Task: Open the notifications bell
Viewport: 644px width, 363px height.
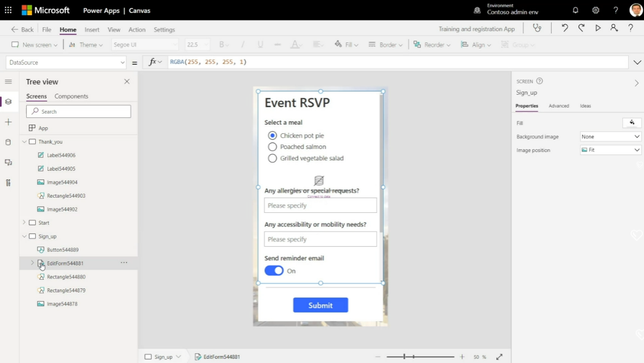Action: [x=575, y=10]
